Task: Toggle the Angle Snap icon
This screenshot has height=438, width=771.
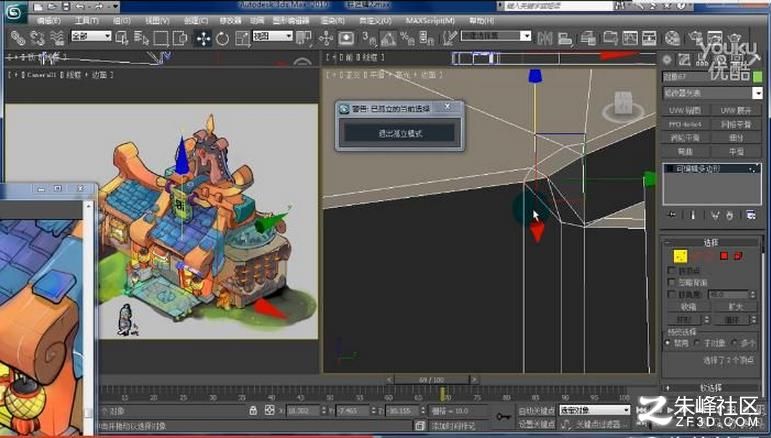Action: pos(388,38)
